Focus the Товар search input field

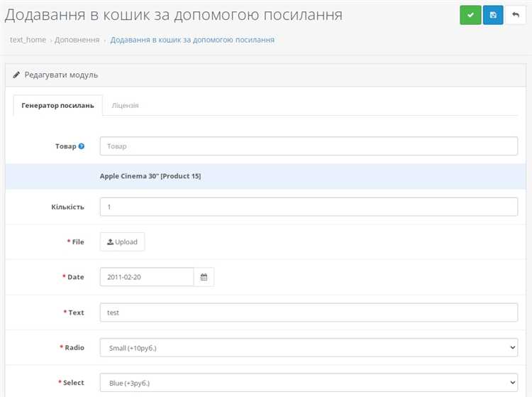(x=309, y=146)
